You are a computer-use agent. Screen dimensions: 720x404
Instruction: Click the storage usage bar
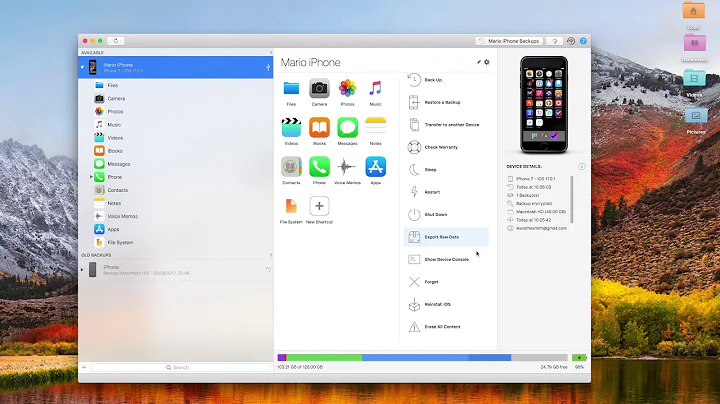click(x=422, y=358)
